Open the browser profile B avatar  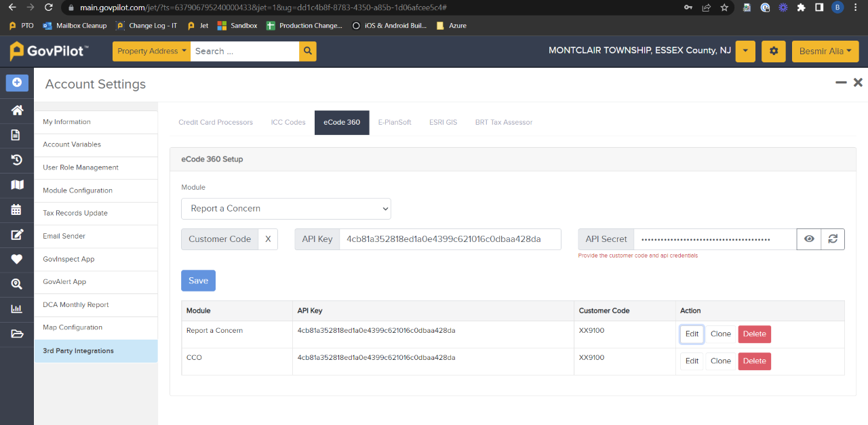(837, 7)
